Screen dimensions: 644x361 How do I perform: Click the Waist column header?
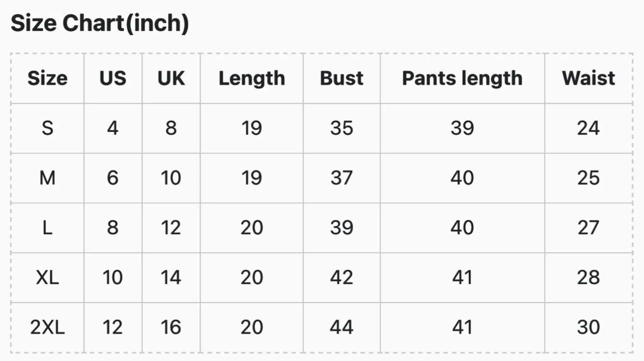[x=588, y=78]
